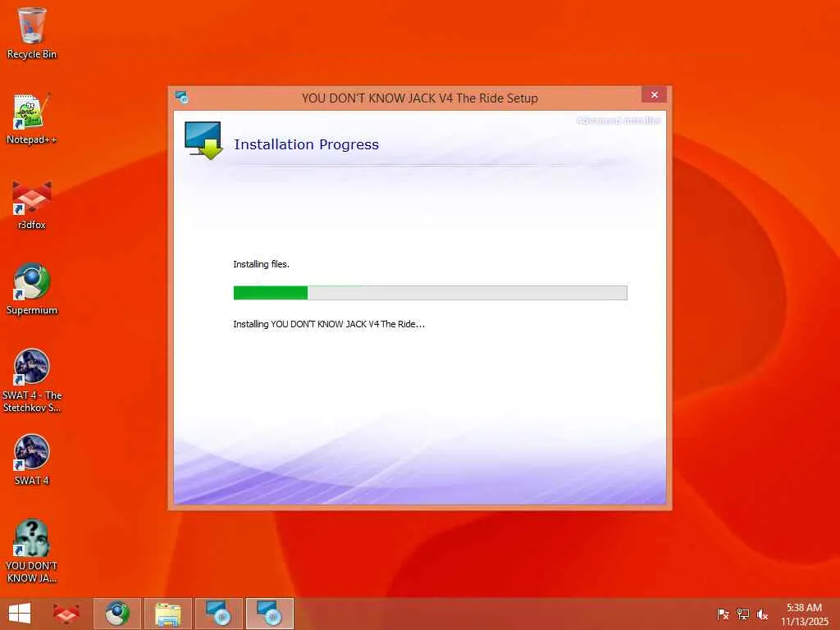Image resolution: width=840 pixels, height=630 pixels.
Task: Click the 'Installation Progress' heading
Action: click(x=307, y=144)
